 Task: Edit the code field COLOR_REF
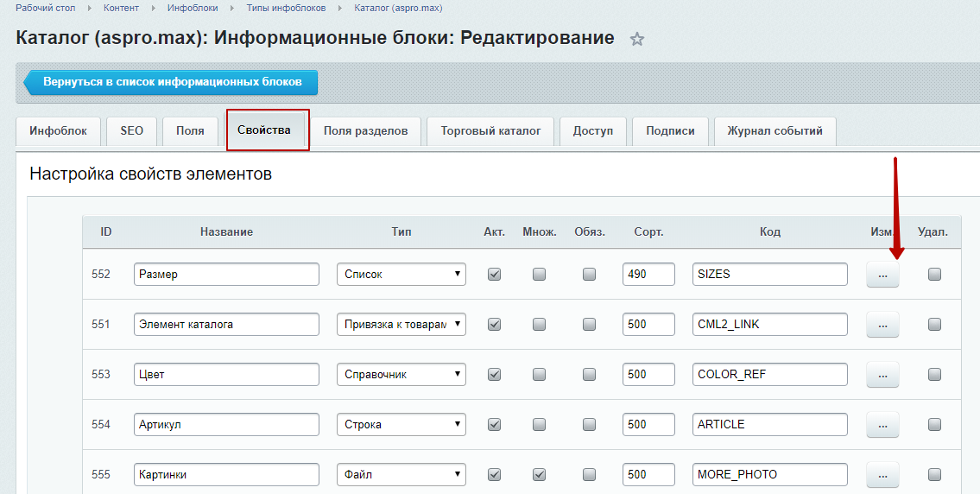(x=770, y=374)
